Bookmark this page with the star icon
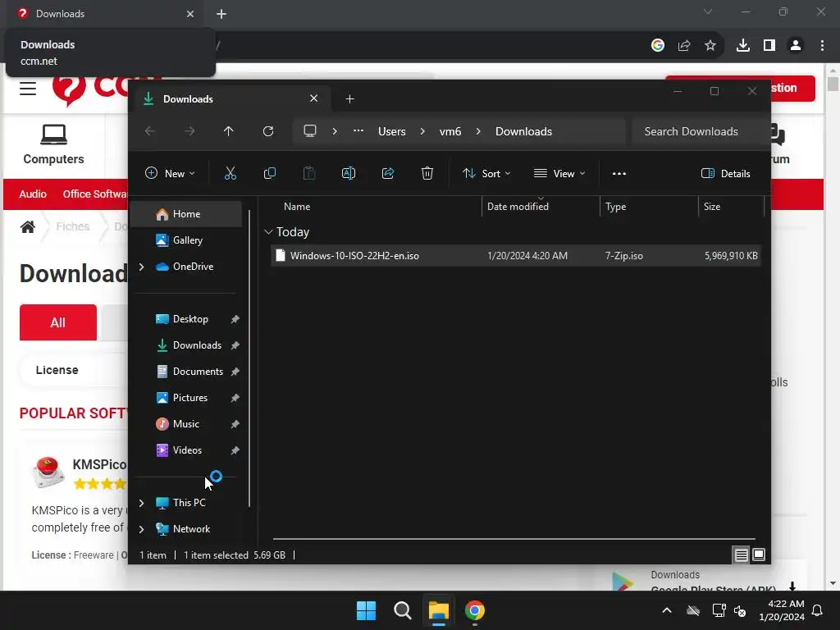840x630 pixels. point(710,46)
